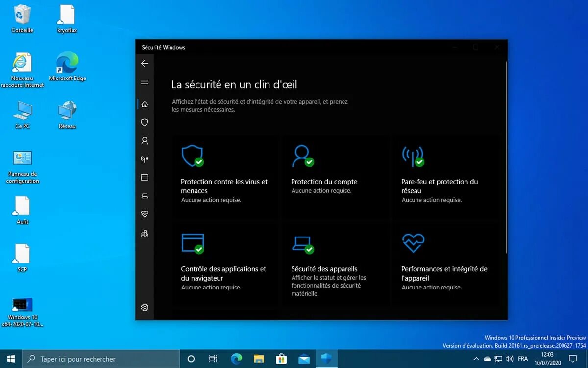The width and height of the screenshot is (588, 368).
Task: Open Protection du compte title
Action: coord(324,182)
